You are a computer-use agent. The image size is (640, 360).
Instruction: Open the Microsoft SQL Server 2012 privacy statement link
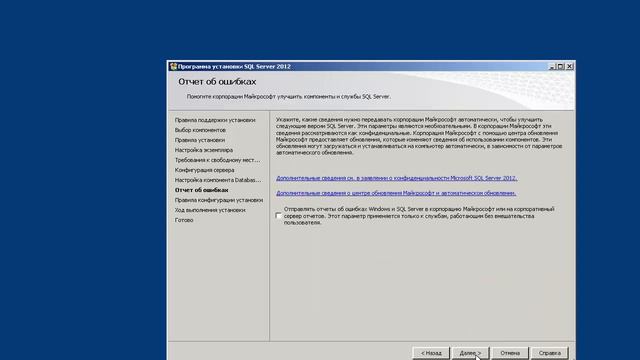pyautogui.click(x=397, y=178)
